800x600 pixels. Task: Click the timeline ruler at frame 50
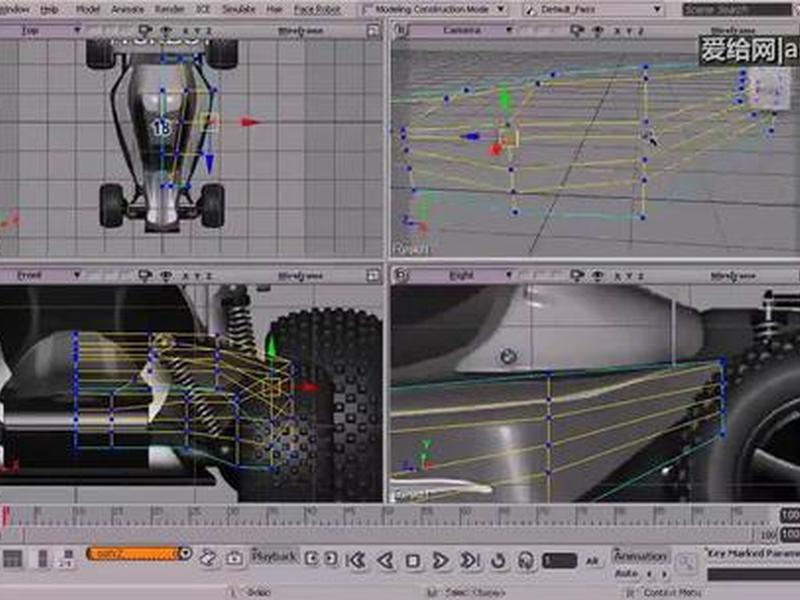tap(389, 515)
